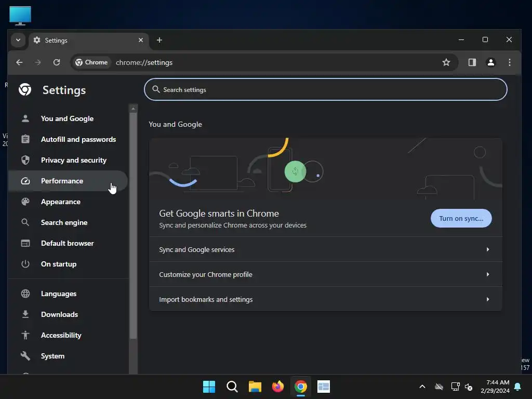Viewport: 532px width, 399px height.
Task: Click the shield icon beside Privacy and security
Action: 25,160
